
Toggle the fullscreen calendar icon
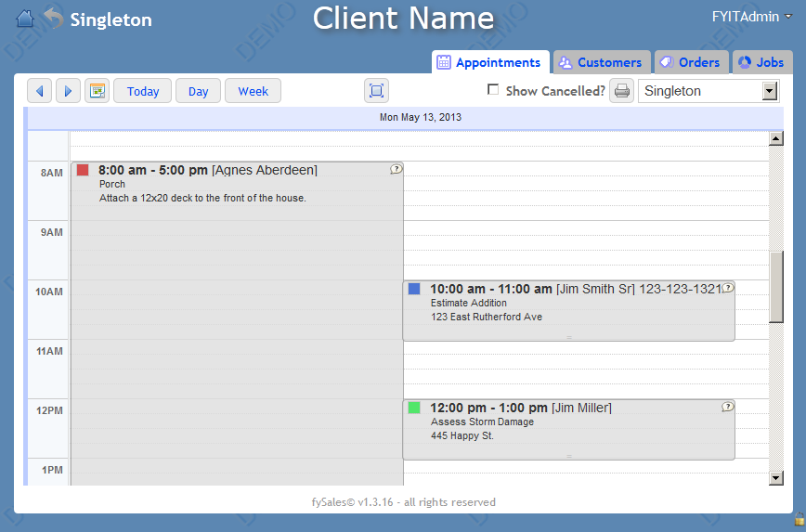tap(376, 91)
